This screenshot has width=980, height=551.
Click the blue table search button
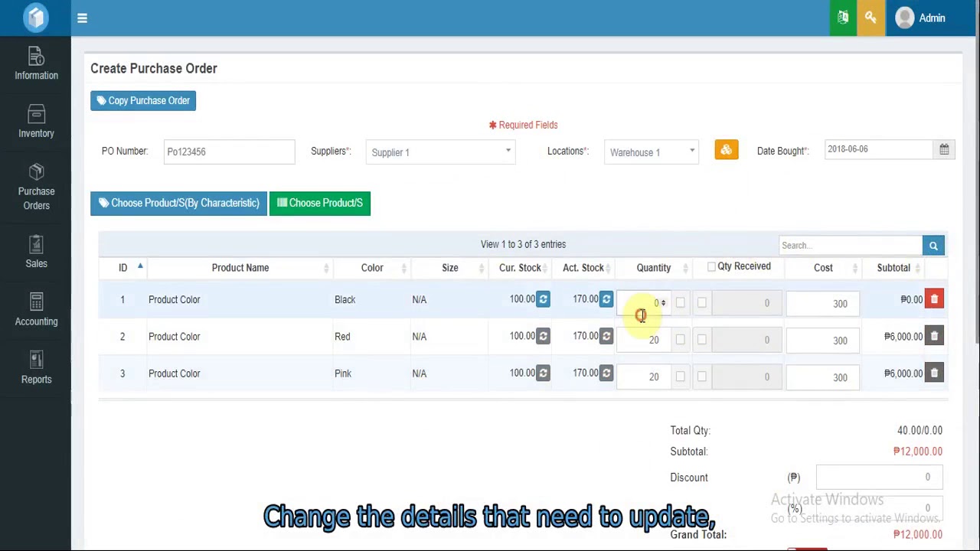tap(933, 246)
